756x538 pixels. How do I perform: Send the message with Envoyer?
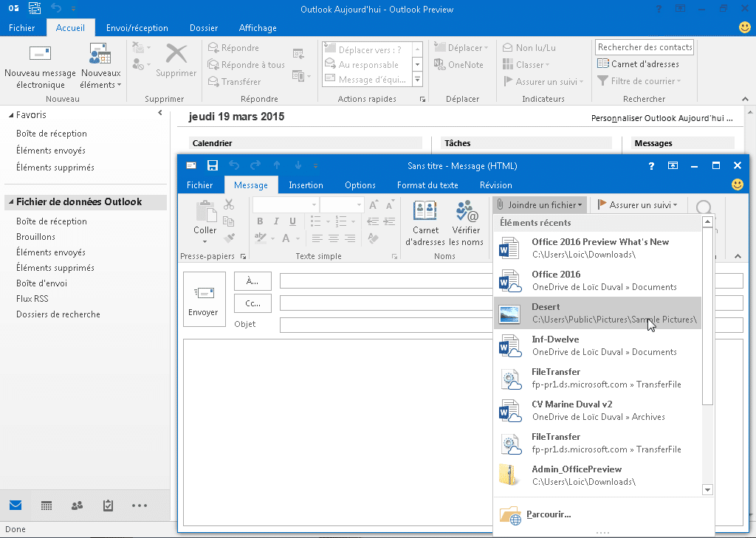[205, 300]
